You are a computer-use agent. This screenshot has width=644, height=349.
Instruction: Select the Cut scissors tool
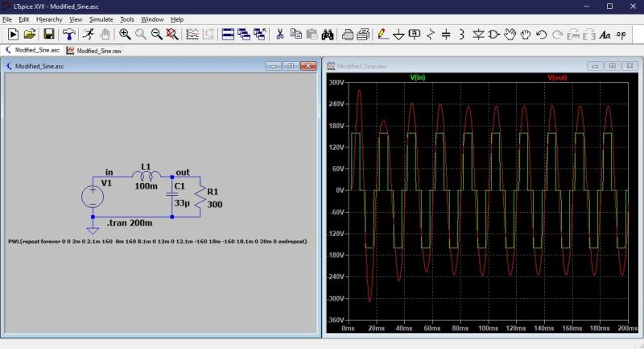(x=280, y=35)
